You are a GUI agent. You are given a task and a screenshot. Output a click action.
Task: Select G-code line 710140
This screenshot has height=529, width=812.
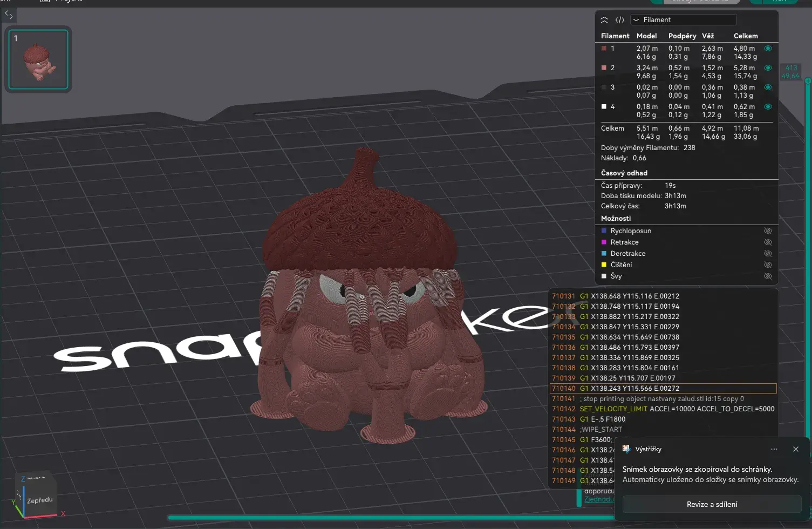pyautogui.click(x=663, y=389)
